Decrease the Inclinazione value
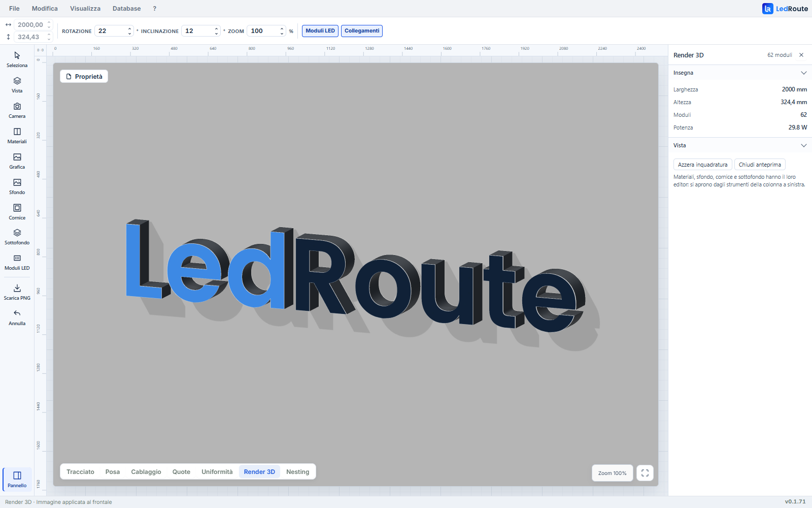 [x=216, y=34]
